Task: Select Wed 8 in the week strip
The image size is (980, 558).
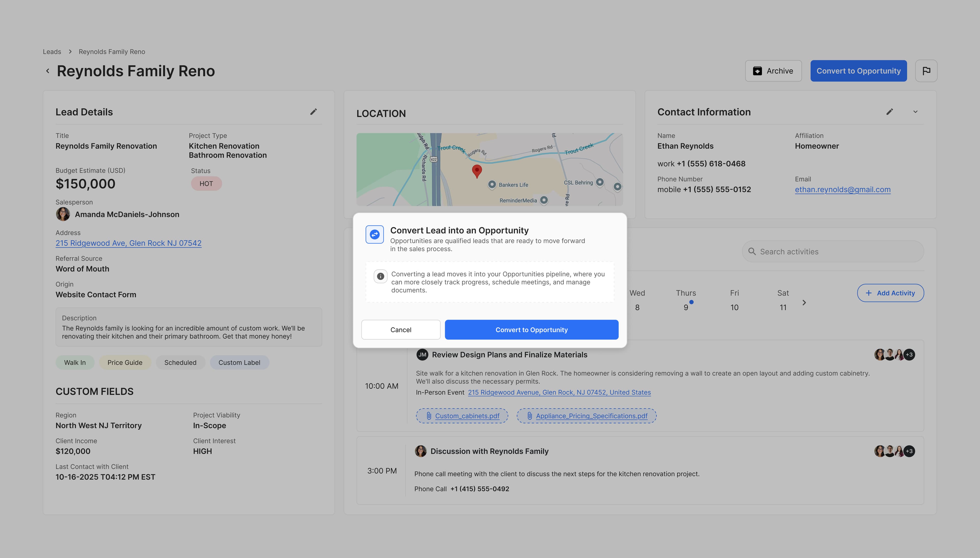Action: [637, 300]
